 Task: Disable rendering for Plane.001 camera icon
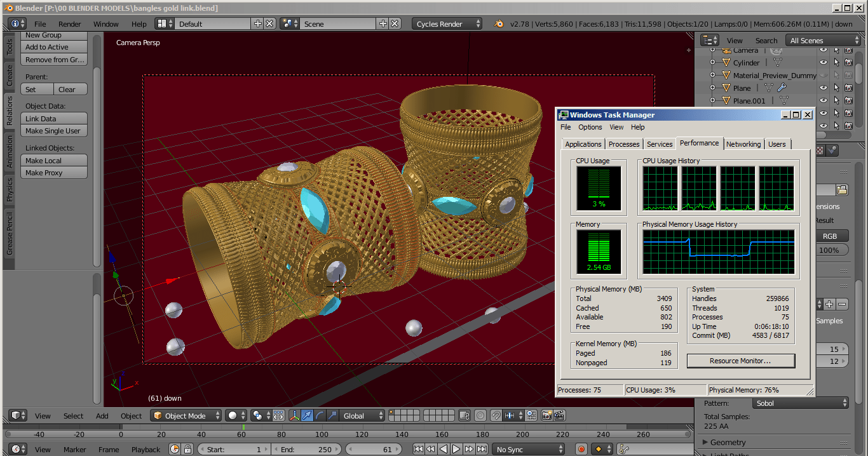click(x=848, y=100)
